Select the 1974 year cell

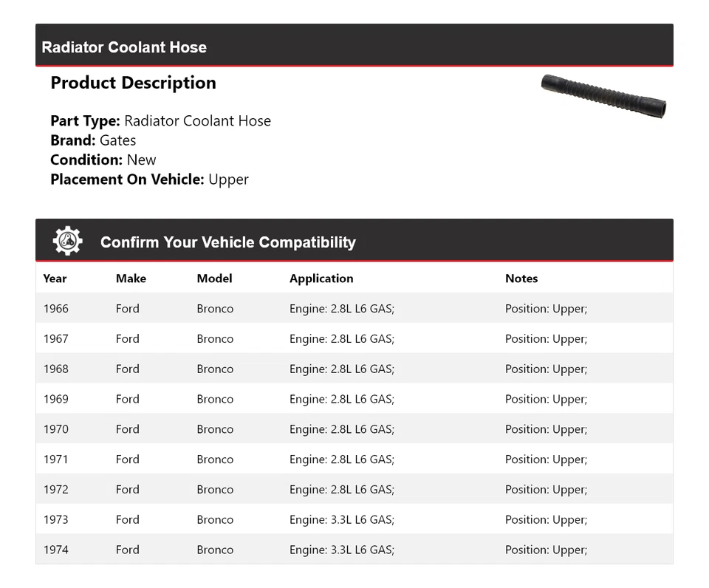(56, 550)
